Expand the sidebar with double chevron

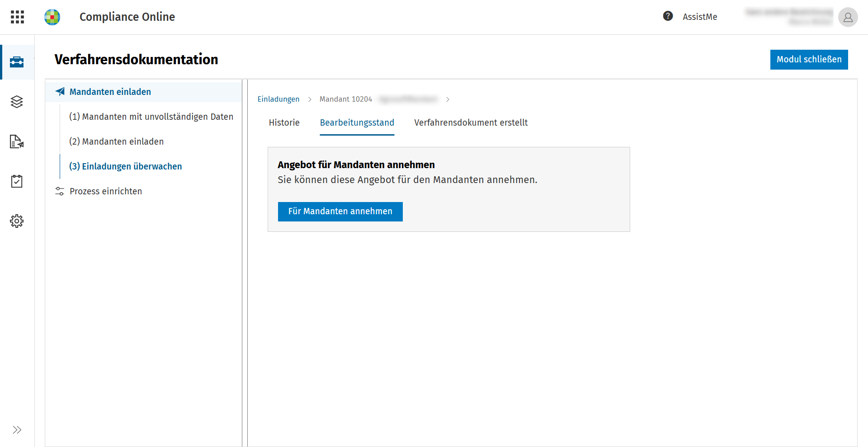coord(17,430)
